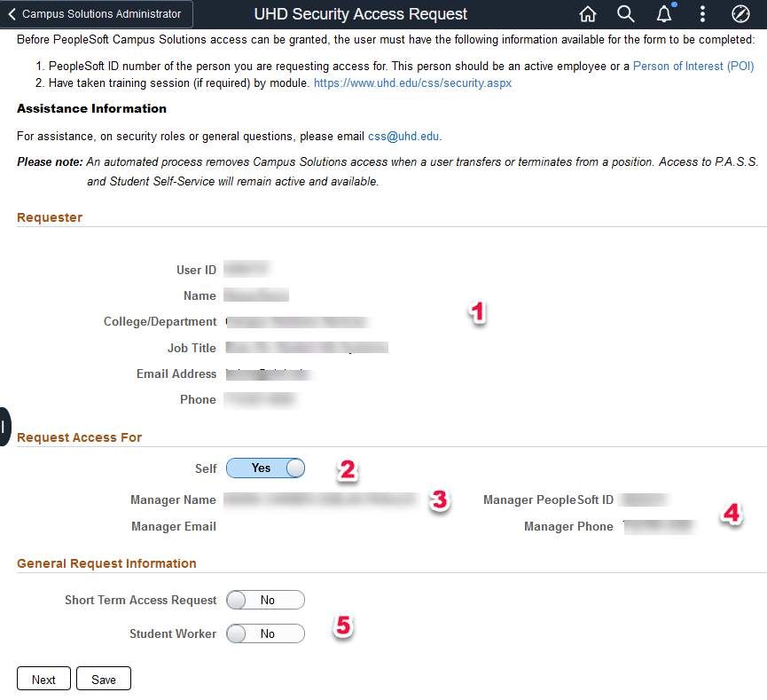Click the Save button
Screen dimensions: 767x700
pyautogui.click(x=104, y=679)
